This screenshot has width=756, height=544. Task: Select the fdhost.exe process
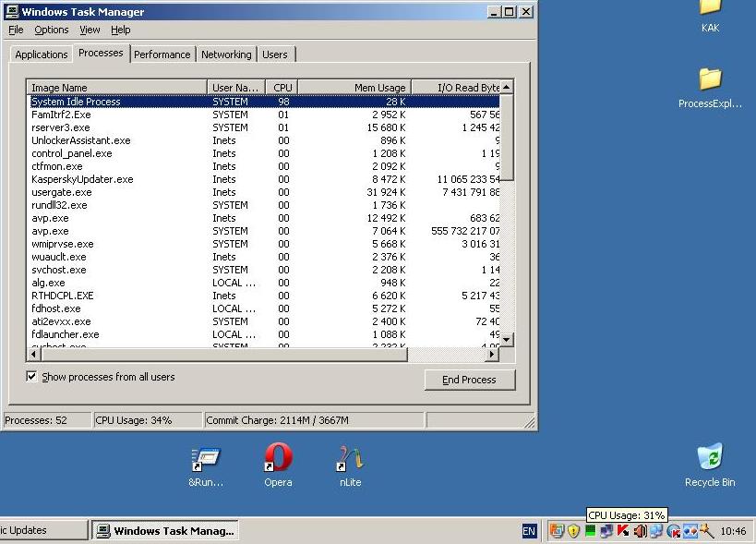point(263,308)
